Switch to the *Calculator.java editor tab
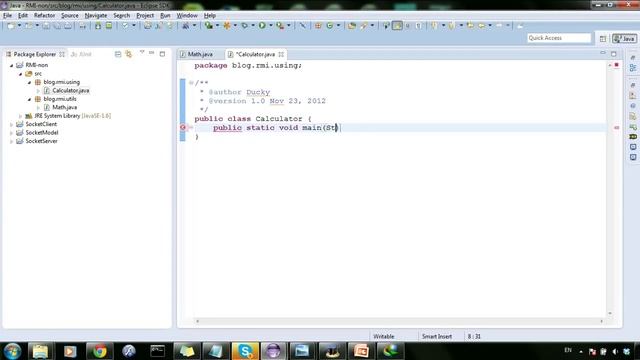This screenshot has height=360, width=640. (x=256, y=54)
